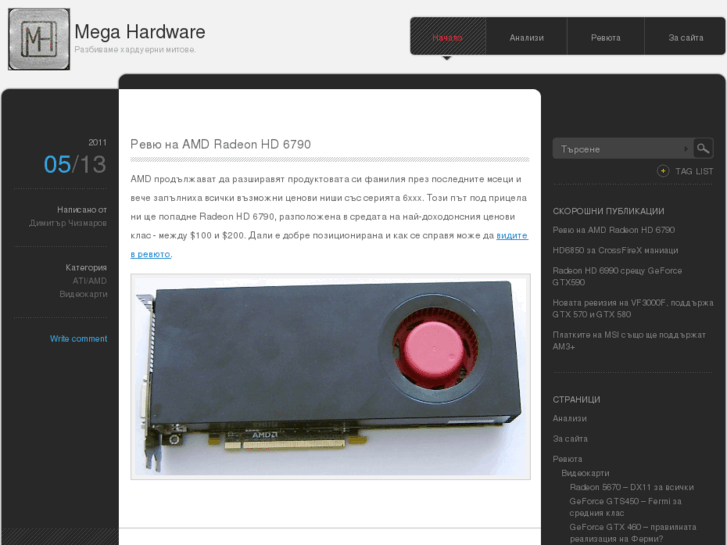Open the Анализи page in sidebar
The image size is (727, 545).
569,418
